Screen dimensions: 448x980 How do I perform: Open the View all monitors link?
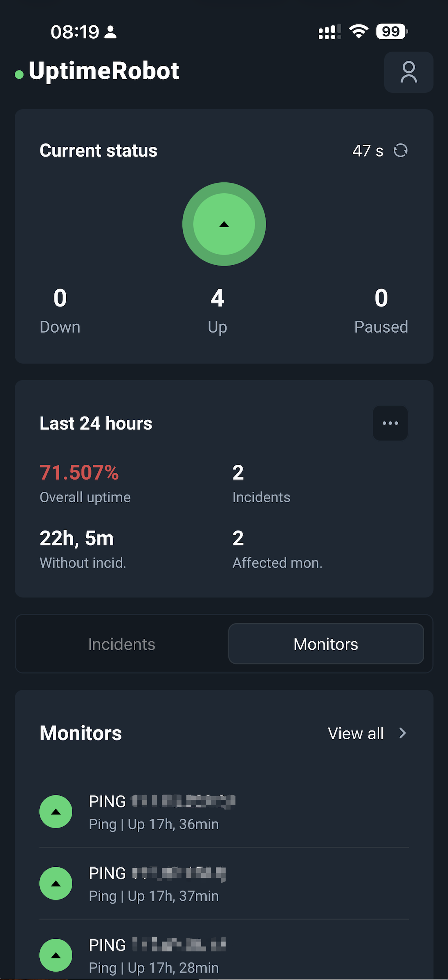[x=356, y=734]
